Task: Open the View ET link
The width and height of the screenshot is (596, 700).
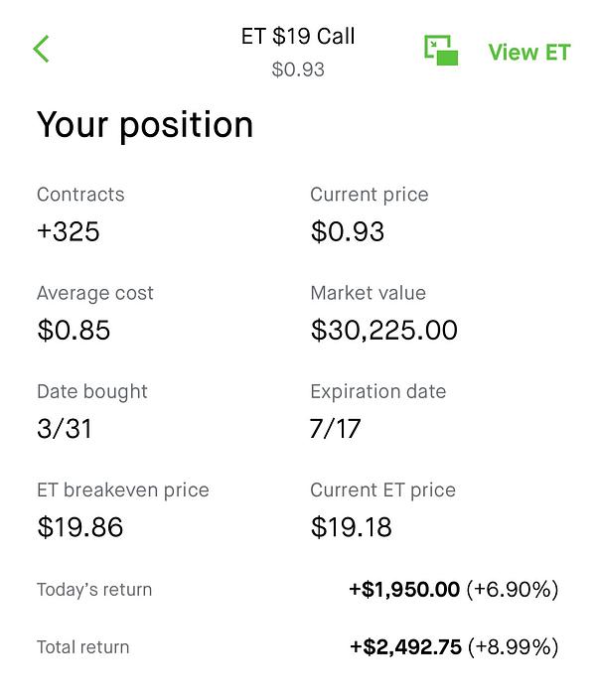Action: click(528, 53)
